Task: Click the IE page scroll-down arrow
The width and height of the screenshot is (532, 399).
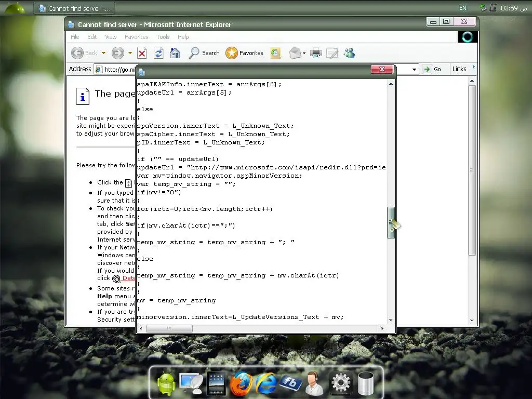Action: click(472, 320)
